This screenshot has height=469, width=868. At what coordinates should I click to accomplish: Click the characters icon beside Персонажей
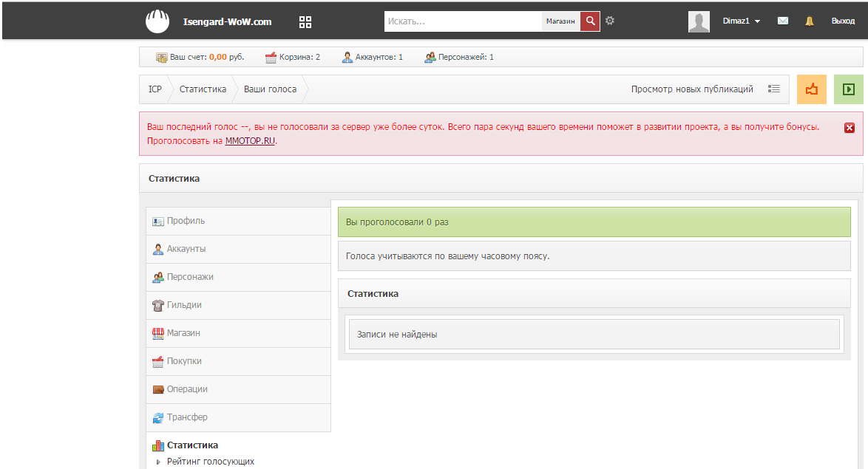(430, 57)
